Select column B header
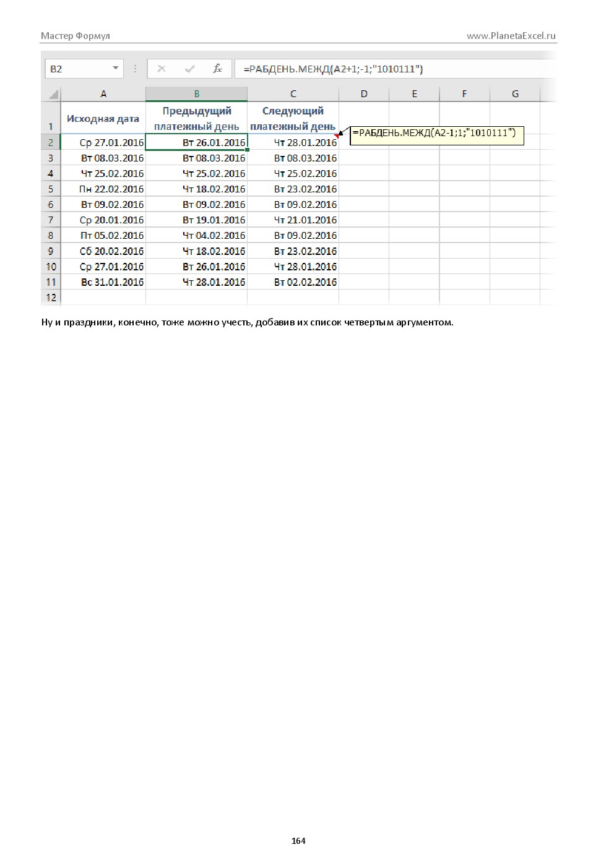The height and width of the screenshot is (868, 614). pos(197,94)
